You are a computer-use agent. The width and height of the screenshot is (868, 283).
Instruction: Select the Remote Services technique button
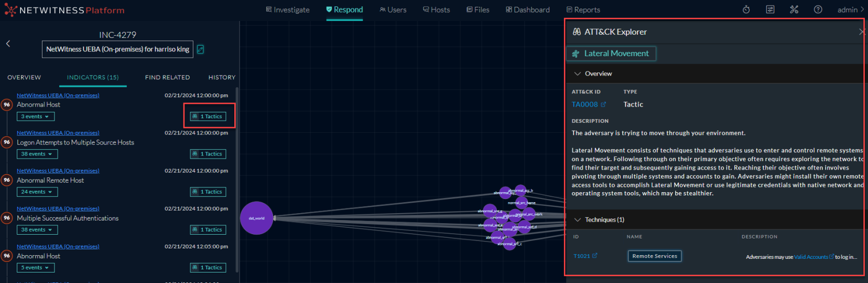[655, 256]
